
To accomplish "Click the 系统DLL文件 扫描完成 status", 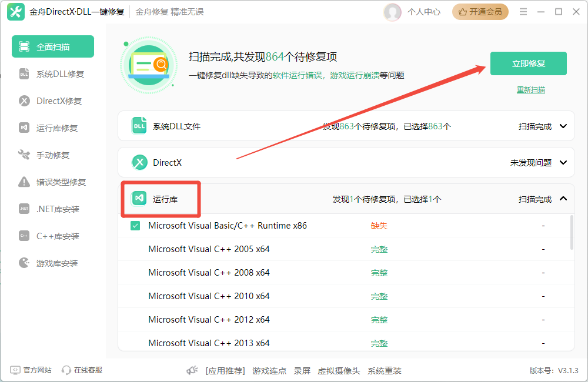I will click(x=535, y=126).
